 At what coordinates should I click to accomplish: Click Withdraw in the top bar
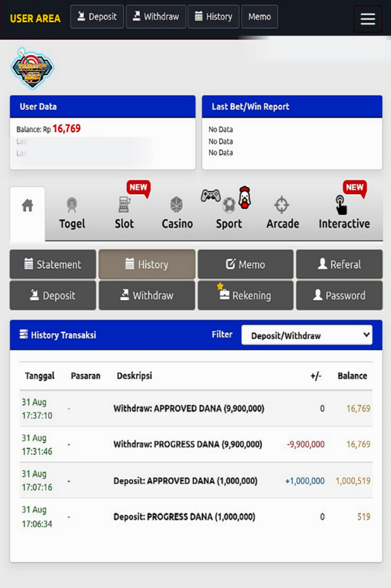pyautogui.click(x=156, y=17)
